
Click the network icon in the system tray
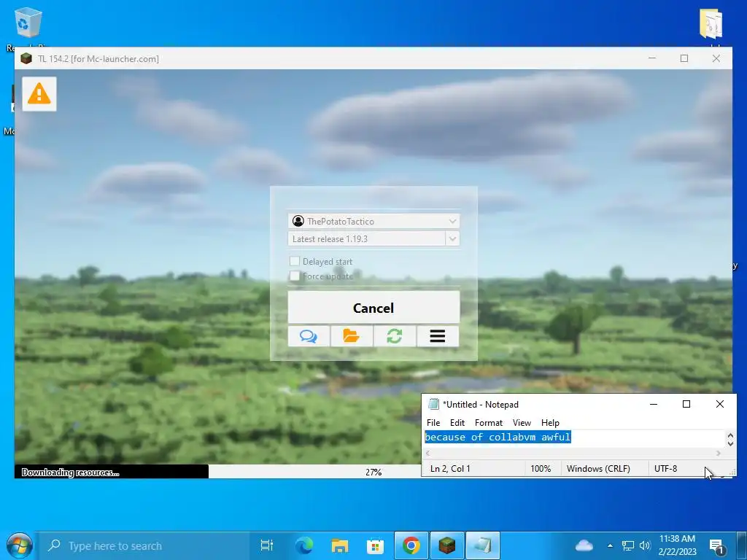pyautogui.click(x=628, y=545)
